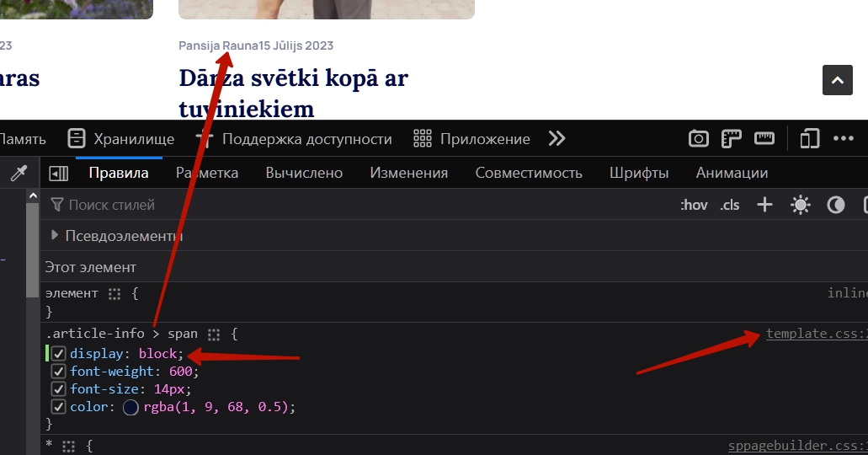Toggle the sidebar pane split icon
The width and height of the screenshot is (868, 455).
(x=59, y=173)
